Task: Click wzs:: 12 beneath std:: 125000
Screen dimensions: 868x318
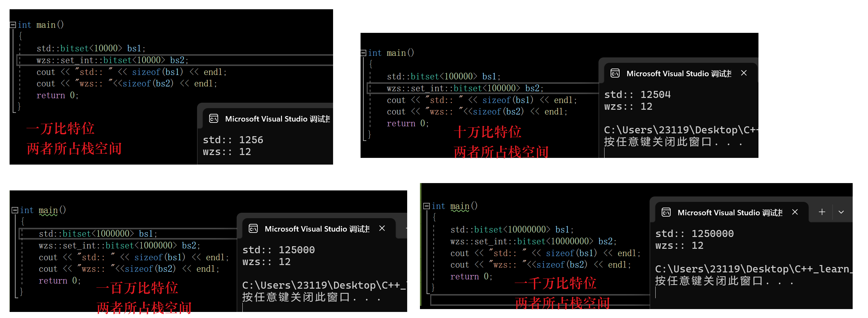Action: pyautogui.click(x=266, y=262)
